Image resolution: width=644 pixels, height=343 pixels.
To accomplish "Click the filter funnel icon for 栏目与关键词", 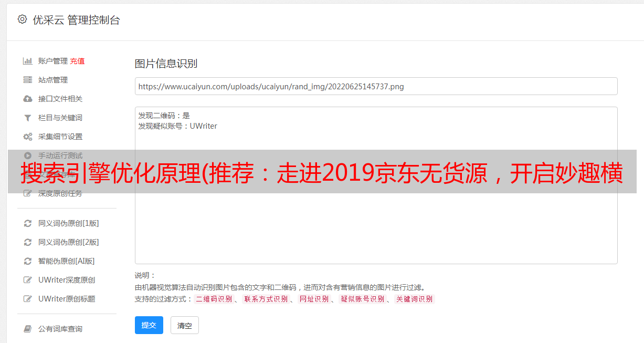I will [x=28, y=118].
